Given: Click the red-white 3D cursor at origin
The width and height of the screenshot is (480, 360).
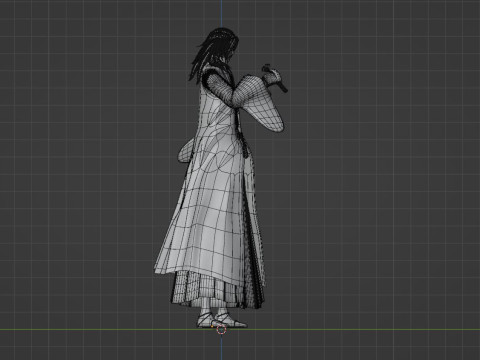Looking at the screenshot, I should pos(221,330).
